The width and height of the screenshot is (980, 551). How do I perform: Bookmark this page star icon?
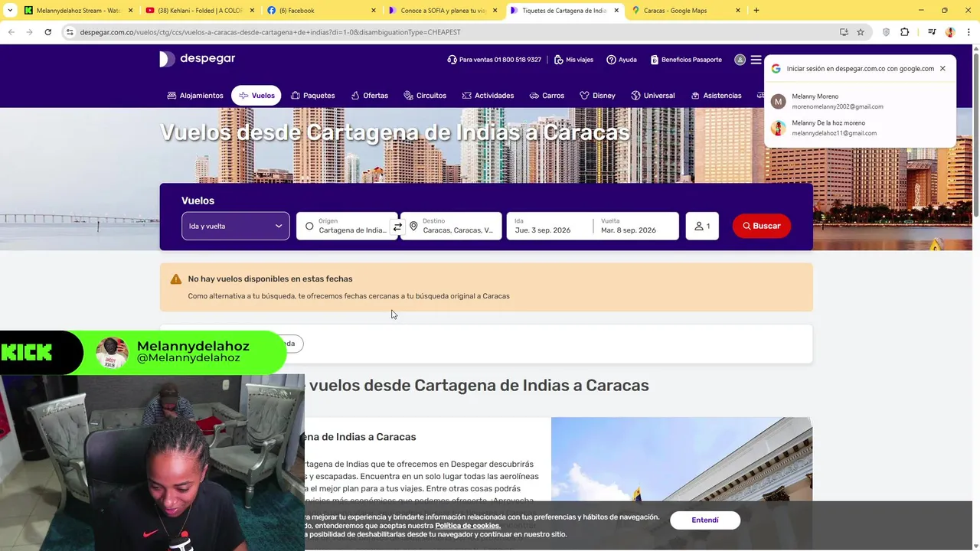[861, 32]
